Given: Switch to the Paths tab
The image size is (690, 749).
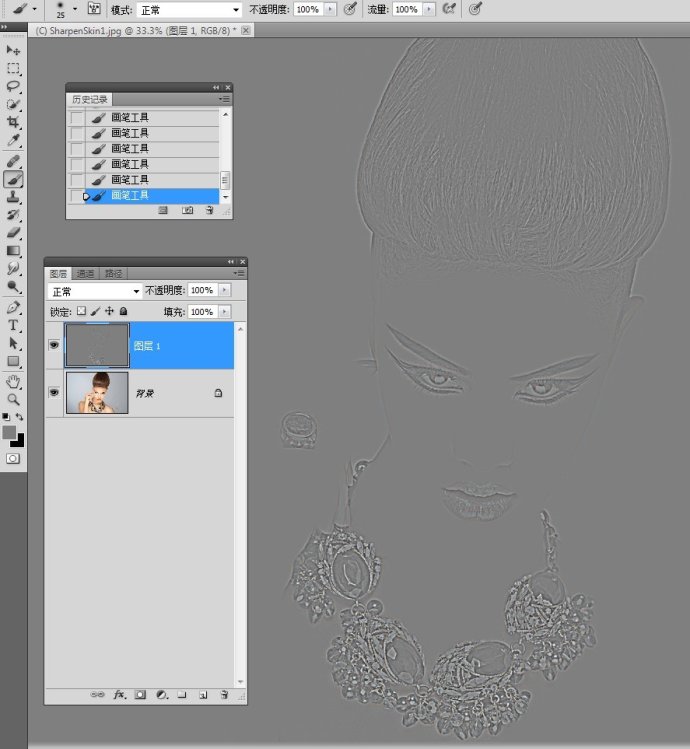Looking at the screenshot, I should click(x=113, y=274).
